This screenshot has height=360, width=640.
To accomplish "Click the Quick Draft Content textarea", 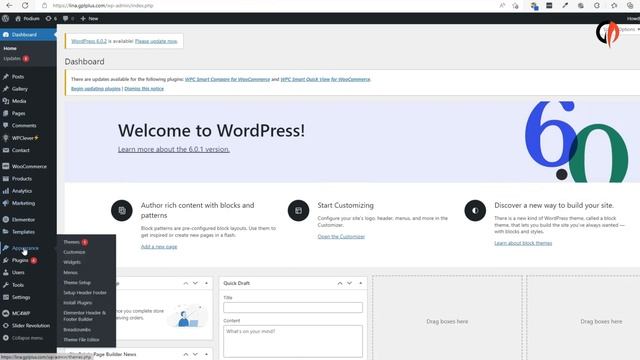I will (293, 341).
